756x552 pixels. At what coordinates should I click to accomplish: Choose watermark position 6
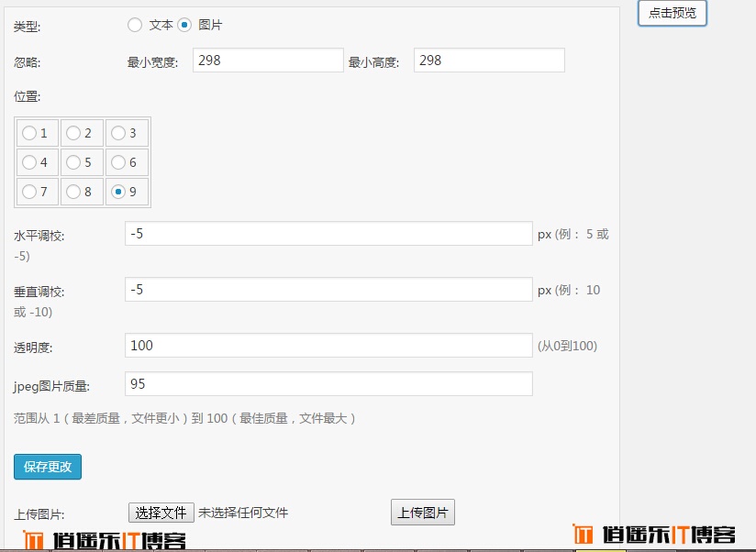pyautogui.click(x=118, y=162)
